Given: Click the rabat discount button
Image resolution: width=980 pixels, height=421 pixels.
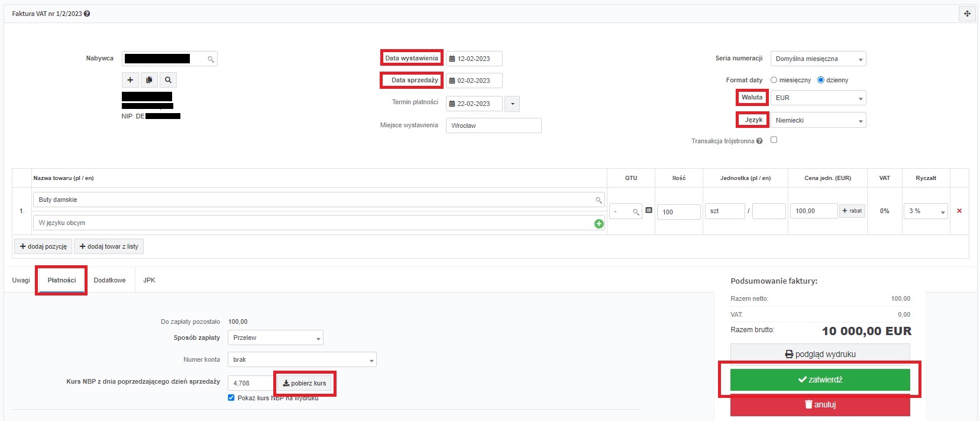Looking at the screenshot, I should click(x=852, y=211).
